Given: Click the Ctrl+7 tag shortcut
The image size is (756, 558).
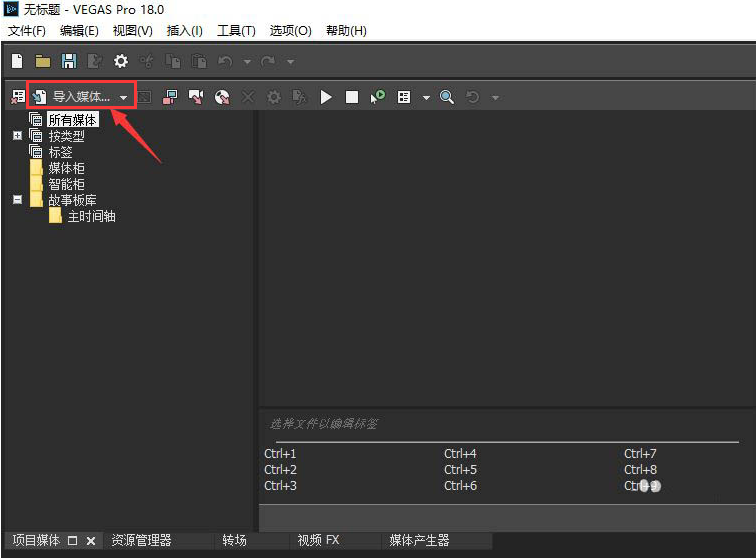Looking at the screenshot, I should (640, 454).
